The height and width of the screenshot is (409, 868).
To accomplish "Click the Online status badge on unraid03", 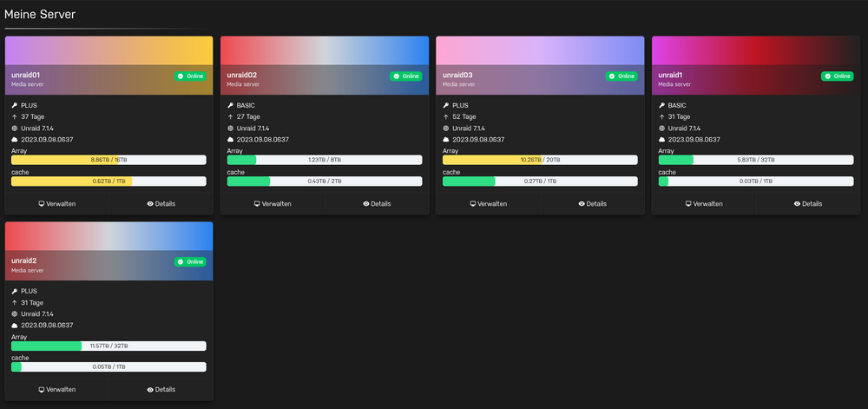I will (621, 76).
